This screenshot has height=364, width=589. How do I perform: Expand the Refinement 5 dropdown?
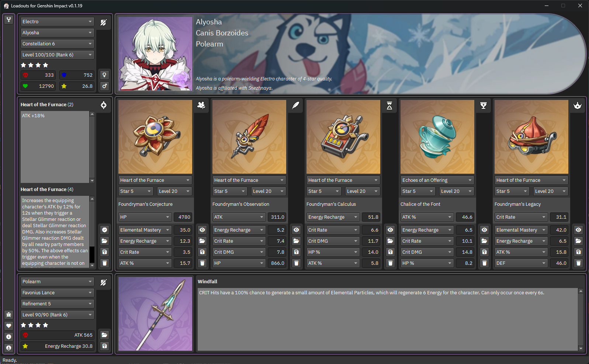click(x=58, y=304)
